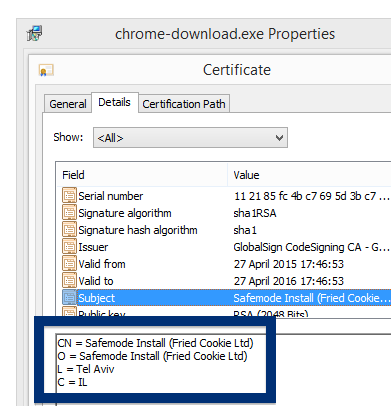
Task: Click the Signature hash algorithm field icon
Action: point(69,230)
